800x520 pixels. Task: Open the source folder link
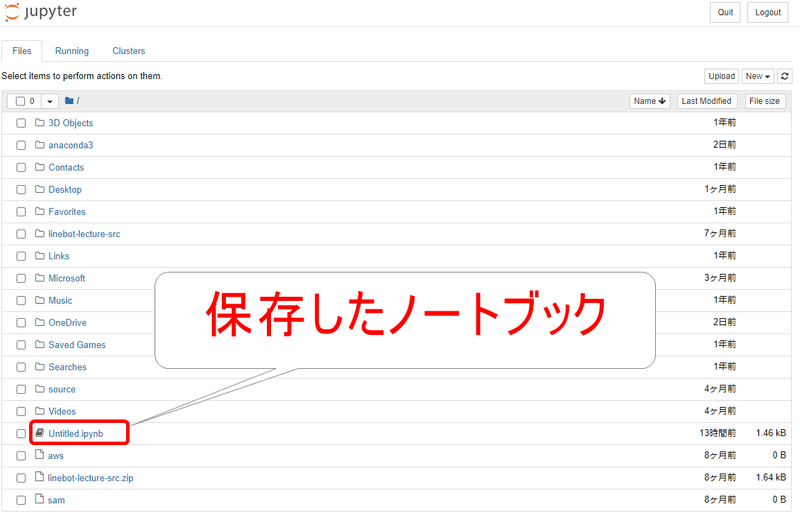[x=62, y=389]
